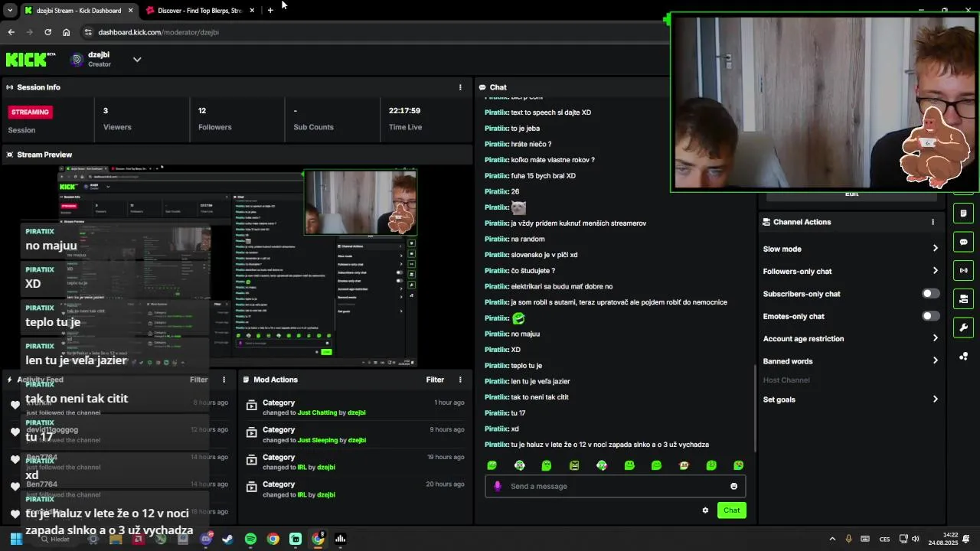Viewport: 980px width, 551px height.
Task: Open a new browser tab
Action: click(270, 11)
